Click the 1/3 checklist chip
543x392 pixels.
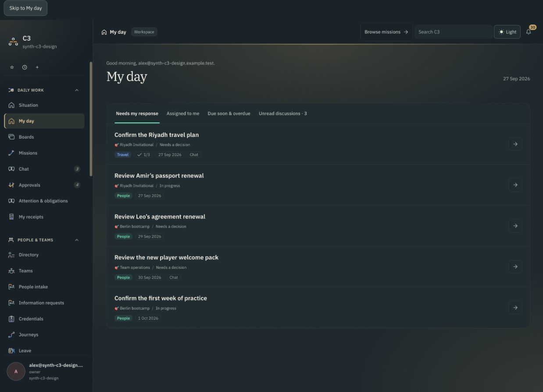143,155
